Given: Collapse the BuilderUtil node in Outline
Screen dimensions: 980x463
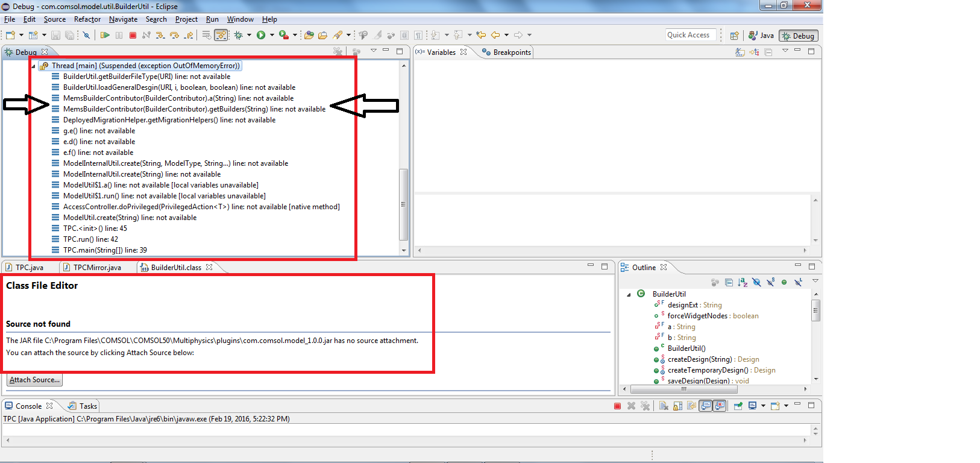Looking at the screenshot, I should click(x=629, y=295).
